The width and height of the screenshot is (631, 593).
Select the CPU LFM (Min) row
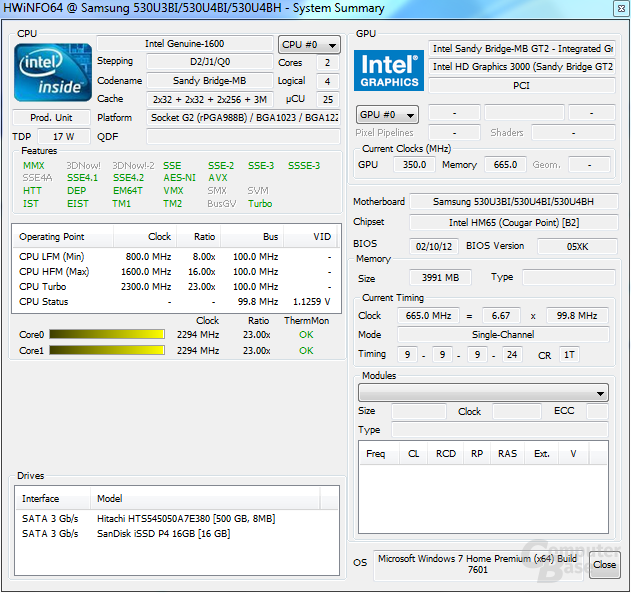pos(176,257)
